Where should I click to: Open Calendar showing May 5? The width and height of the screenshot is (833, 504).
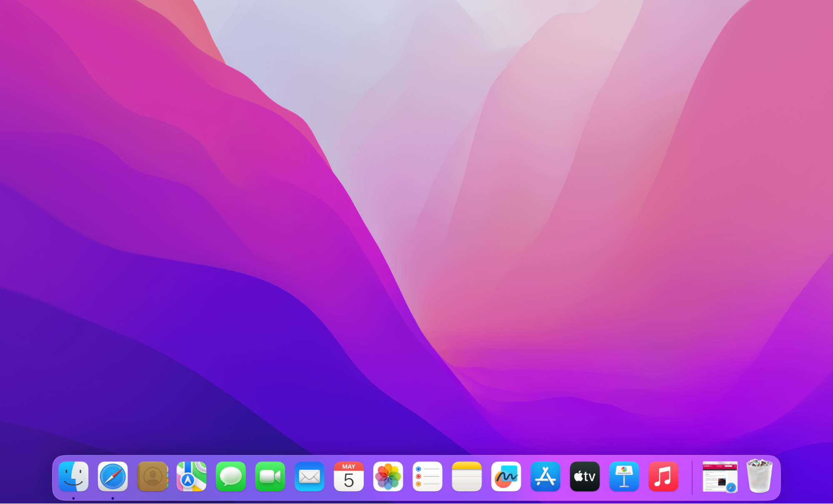(x=349, y=477)
